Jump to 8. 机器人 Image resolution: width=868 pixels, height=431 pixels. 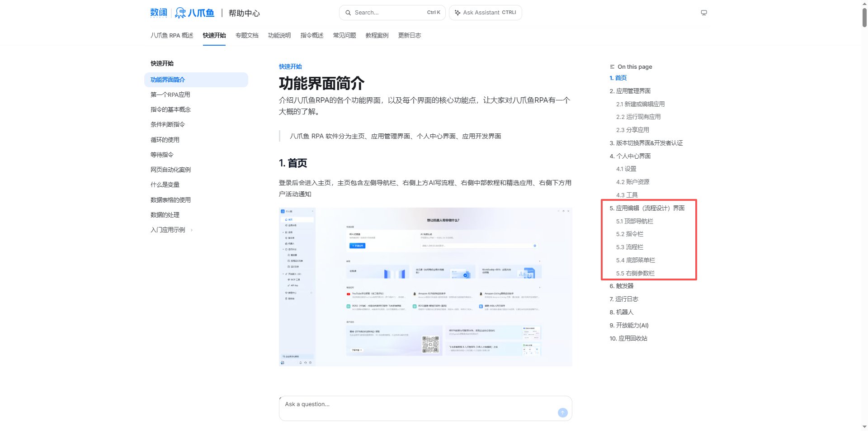click(x=622, y=312)
